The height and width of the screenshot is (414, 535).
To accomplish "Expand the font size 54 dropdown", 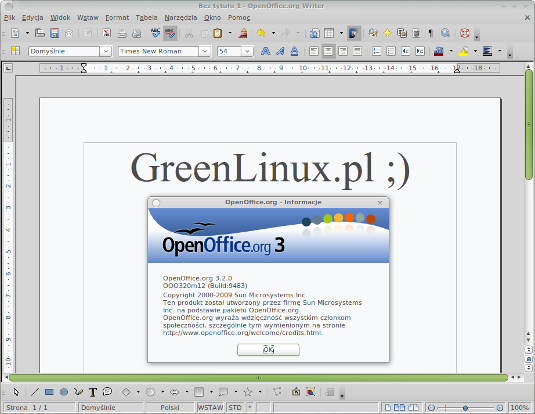I will (248, 51).
